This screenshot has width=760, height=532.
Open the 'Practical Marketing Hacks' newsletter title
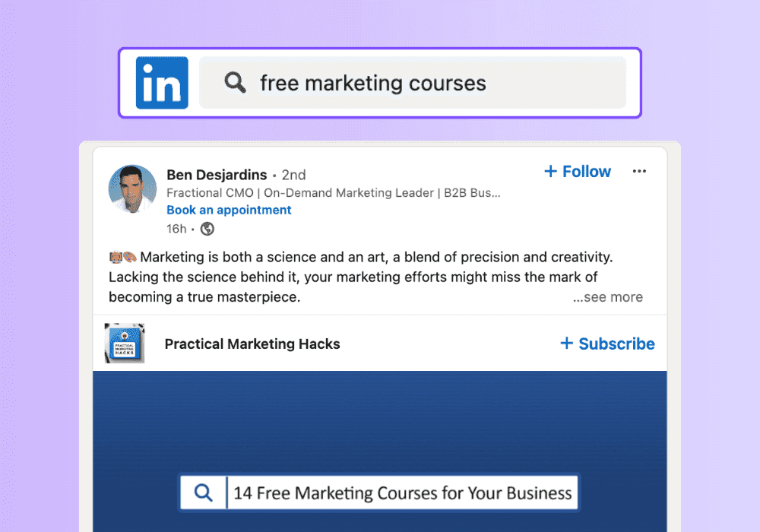(x=252, y=344)
